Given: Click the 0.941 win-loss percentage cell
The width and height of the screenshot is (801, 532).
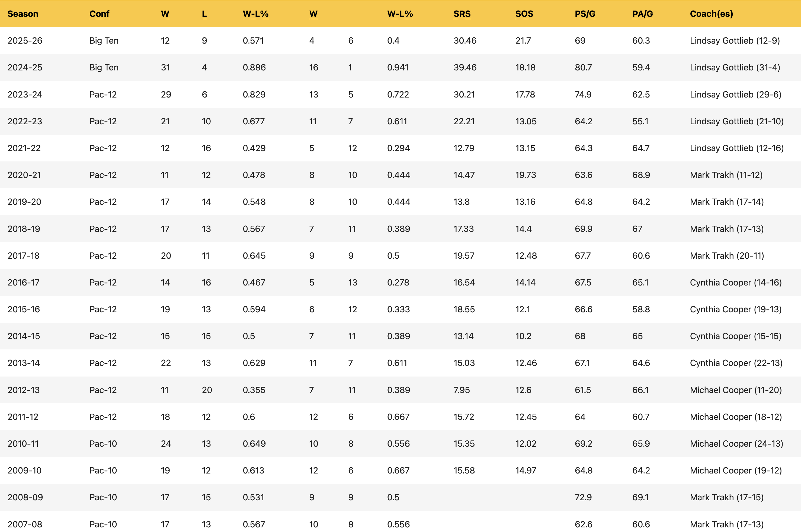Looking at the screenshot, I should (398, 67).
